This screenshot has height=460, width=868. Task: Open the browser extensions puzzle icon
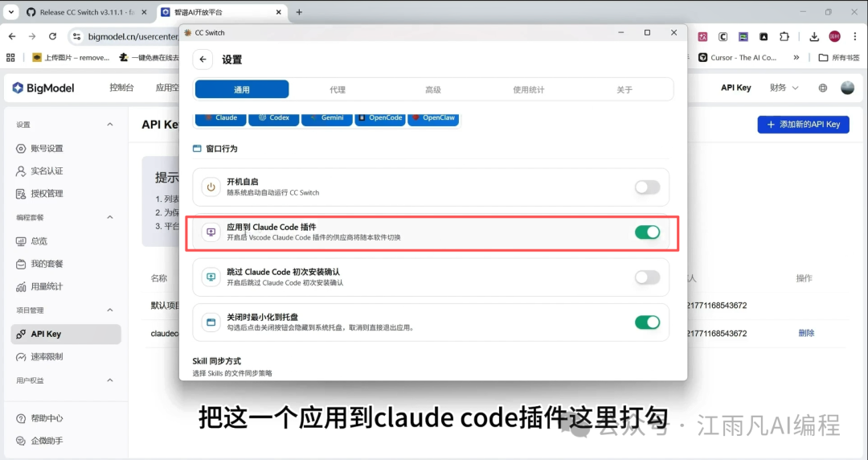(784, 36)
